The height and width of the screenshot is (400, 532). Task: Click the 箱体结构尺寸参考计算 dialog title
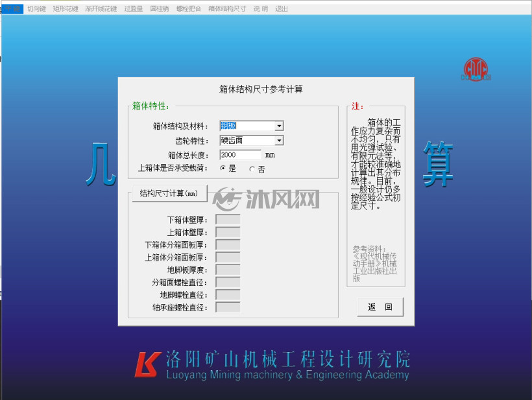pos(261,89)
